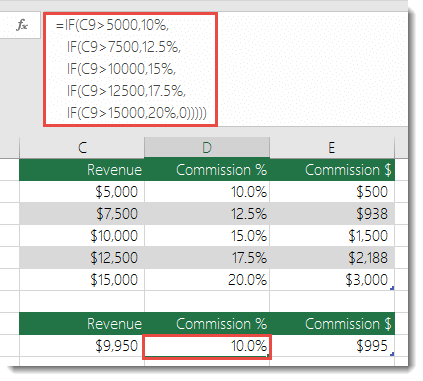423x381 pixels.
Task: Click inside the formula bar text
Action: tap(130, 69)
